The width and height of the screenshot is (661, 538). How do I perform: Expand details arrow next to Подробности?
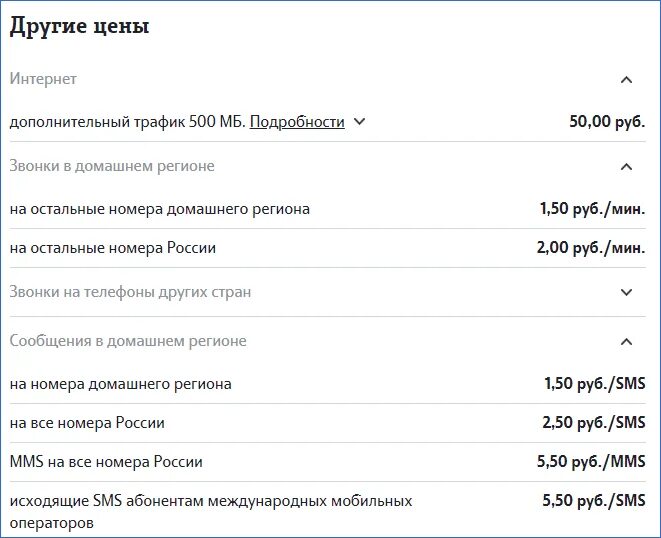pos(359,121)
